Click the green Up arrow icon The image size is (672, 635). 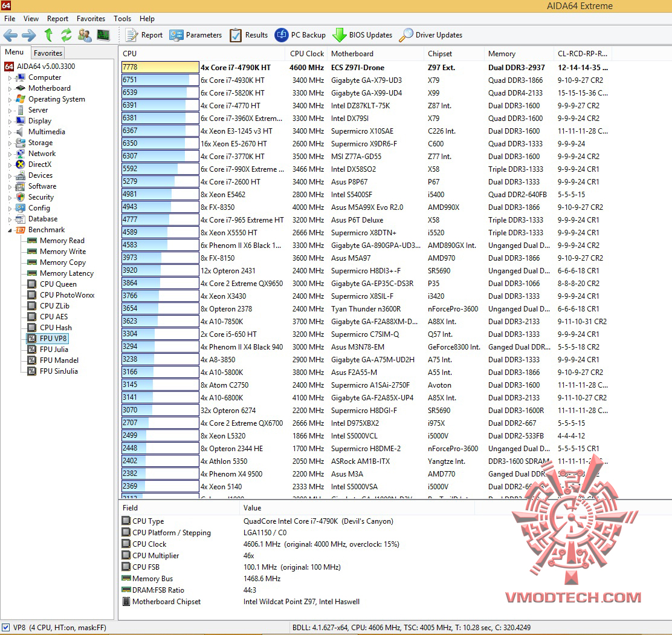[48, 34]
